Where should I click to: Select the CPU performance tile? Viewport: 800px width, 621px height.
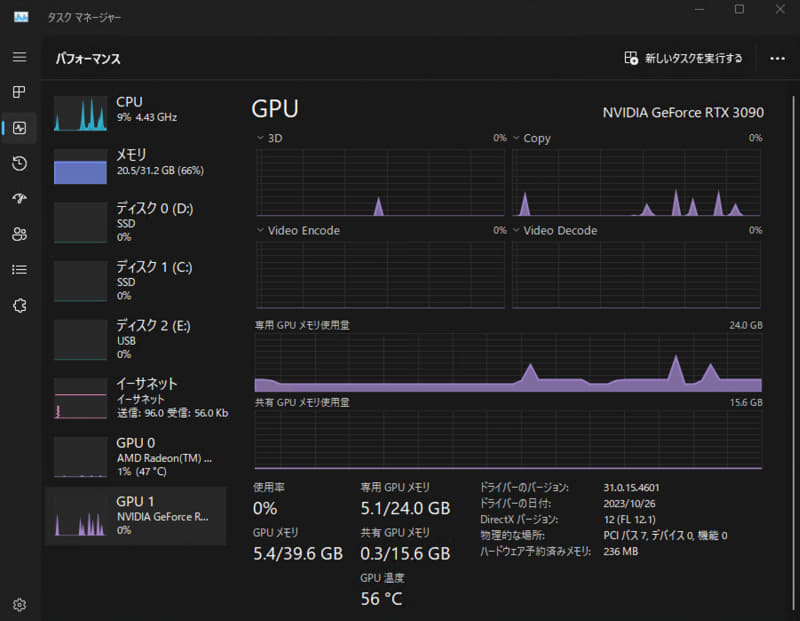point(135,108)
